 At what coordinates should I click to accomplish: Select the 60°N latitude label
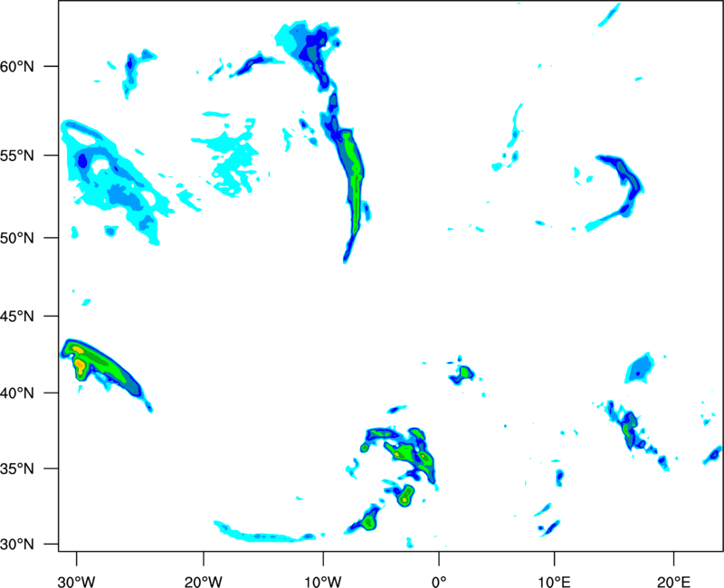[x=17, y=66]
